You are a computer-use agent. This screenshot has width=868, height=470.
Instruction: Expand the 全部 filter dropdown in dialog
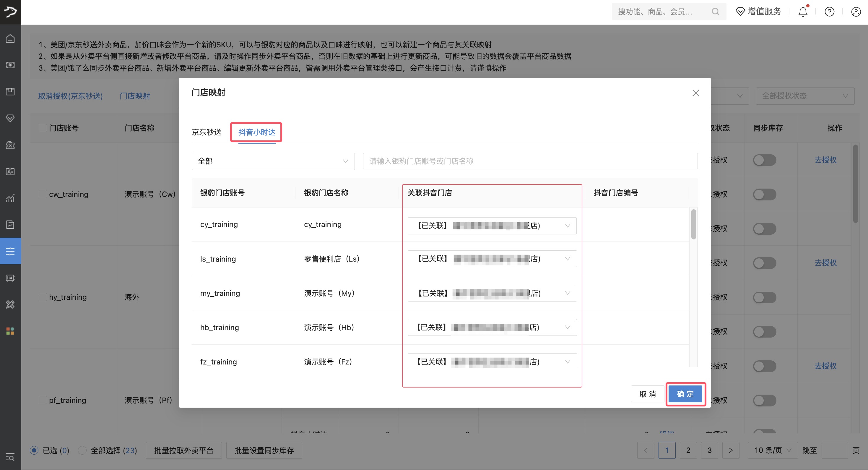tap(273, 161)
